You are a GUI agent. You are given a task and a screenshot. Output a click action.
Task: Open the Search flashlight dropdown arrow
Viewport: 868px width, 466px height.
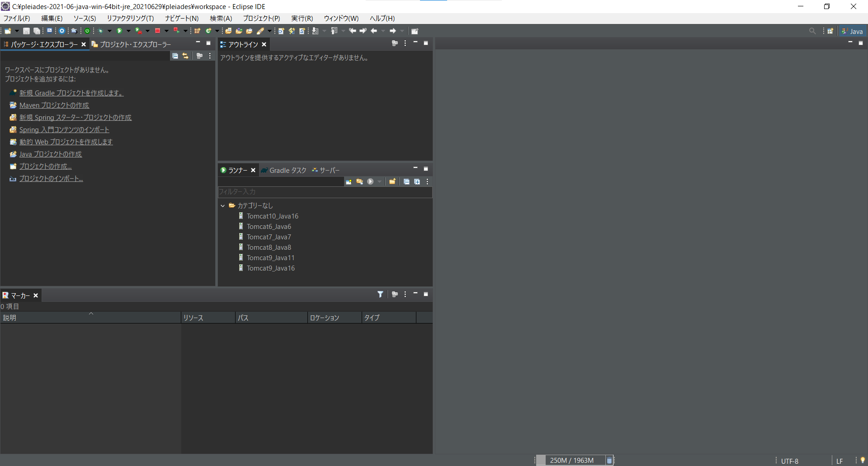pyautogui.click(x=269, y=31)
